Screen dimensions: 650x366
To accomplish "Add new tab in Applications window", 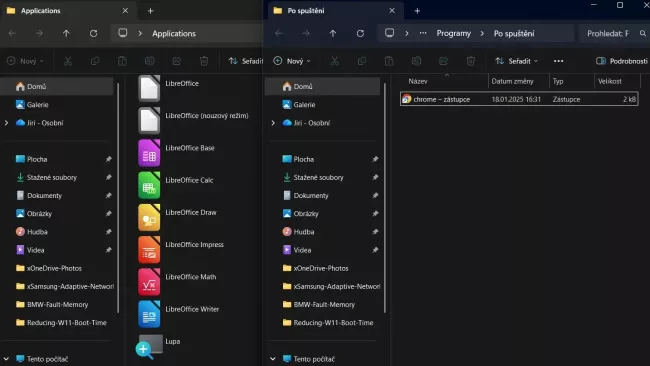I will (150, 11).
